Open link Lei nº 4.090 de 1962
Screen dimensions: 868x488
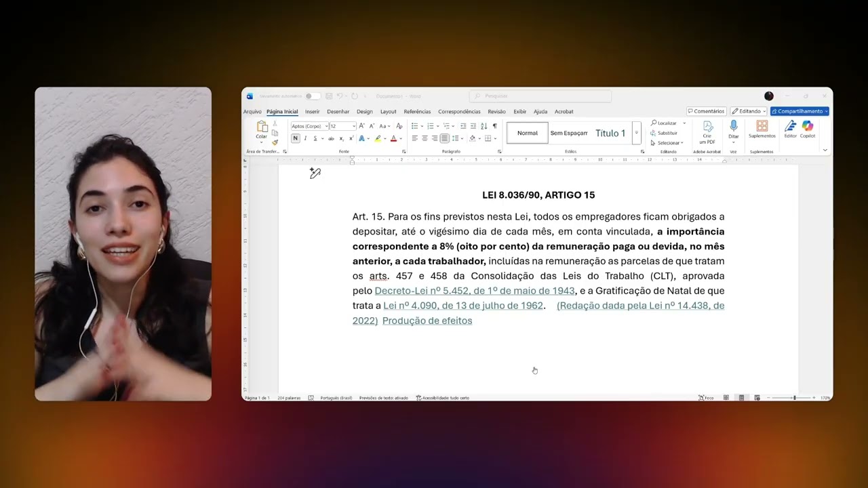coord(463,306)
